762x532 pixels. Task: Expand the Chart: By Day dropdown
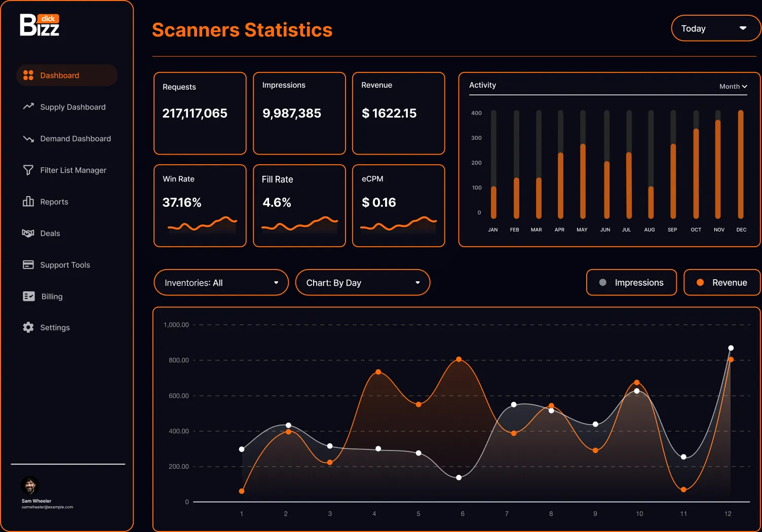(x=363, y=283)
